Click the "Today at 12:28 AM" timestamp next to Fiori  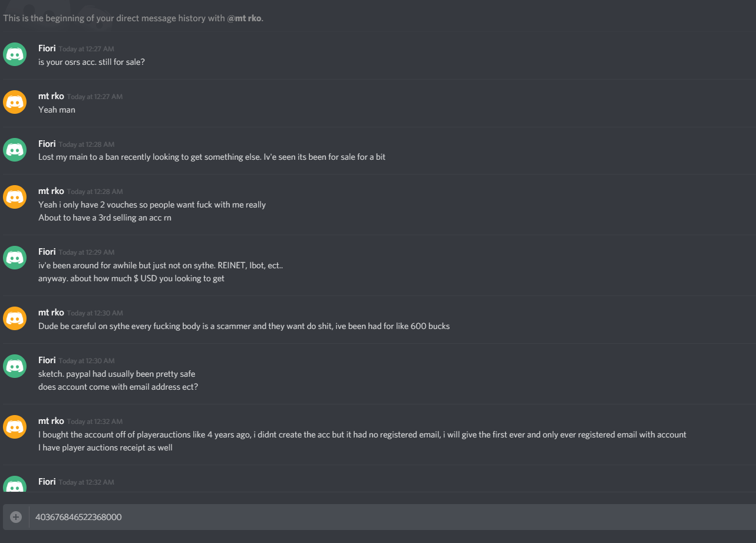[x=87, y=144]
